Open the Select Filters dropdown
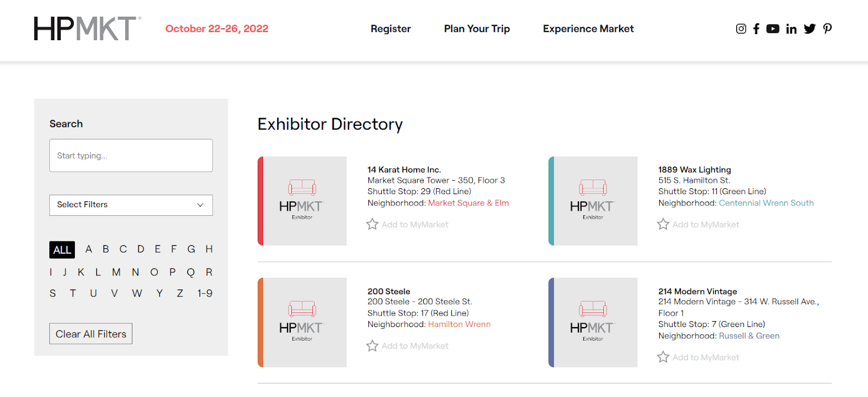This screenshot has height=397, width=868. (131, 205)
